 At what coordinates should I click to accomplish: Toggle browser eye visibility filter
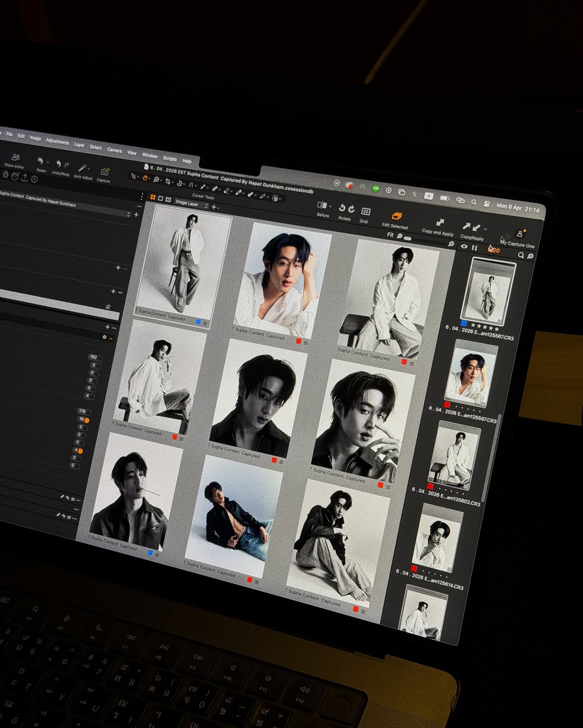[464, 246]
